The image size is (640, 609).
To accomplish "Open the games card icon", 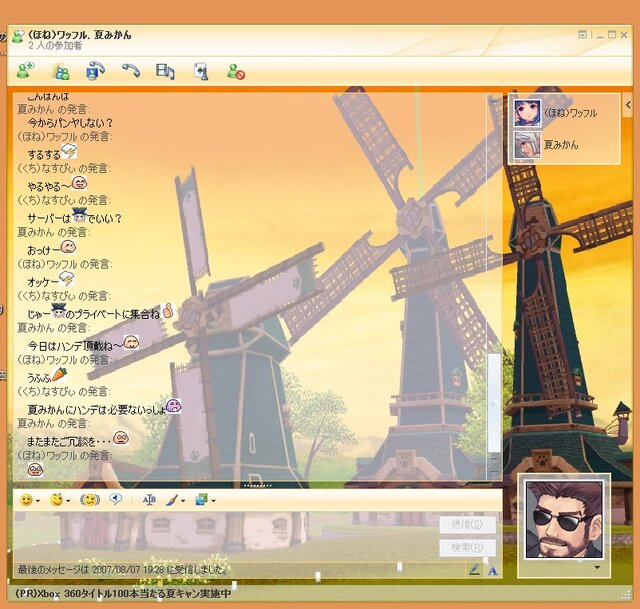I will point(201,71).
